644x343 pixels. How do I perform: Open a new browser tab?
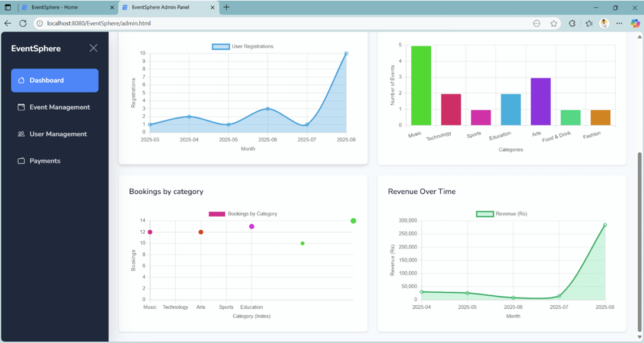226,8
